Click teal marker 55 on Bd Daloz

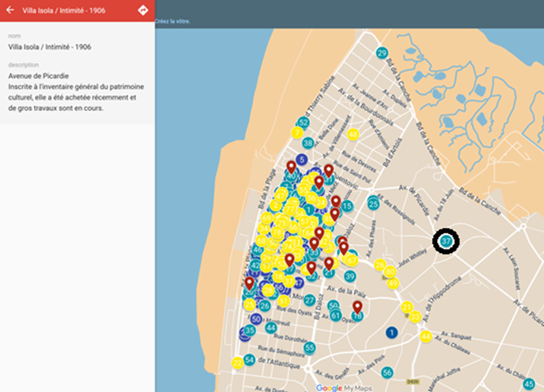pos(309,348)
